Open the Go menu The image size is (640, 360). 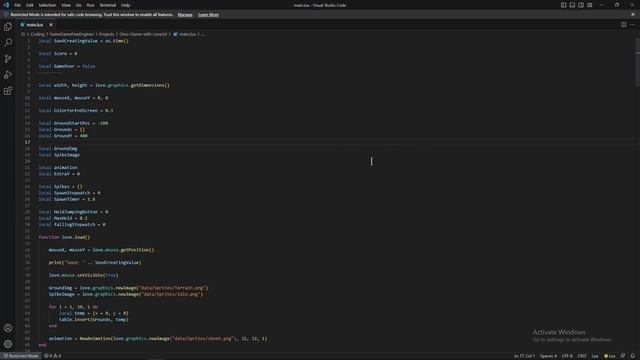[x=78, y=5]
